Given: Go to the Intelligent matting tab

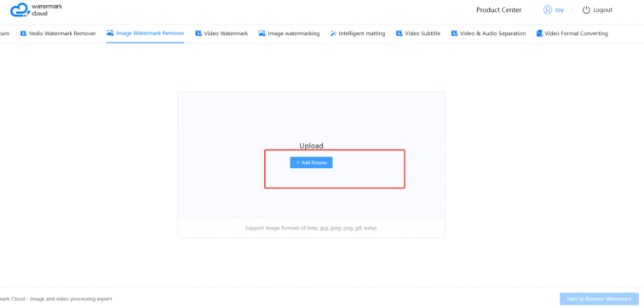Looking at the screenshot, I should 358,33.
